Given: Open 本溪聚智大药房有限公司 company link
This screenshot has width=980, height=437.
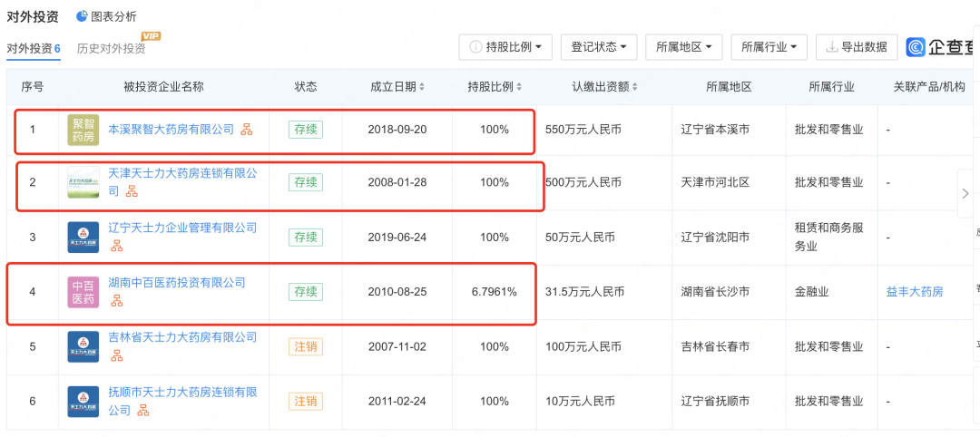Looking at the screenshot, I should (x=171, y=130).
